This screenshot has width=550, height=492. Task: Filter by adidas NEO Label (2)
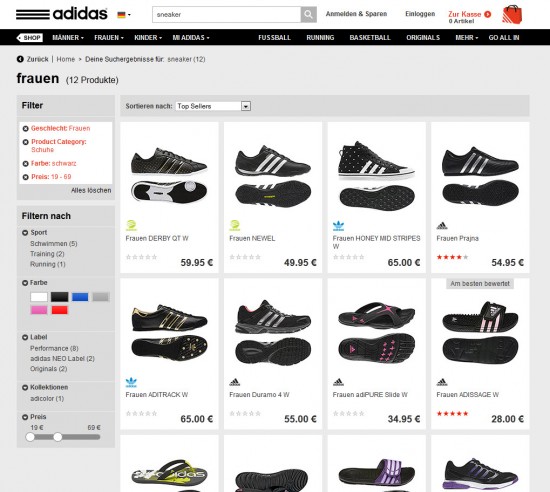62,358
